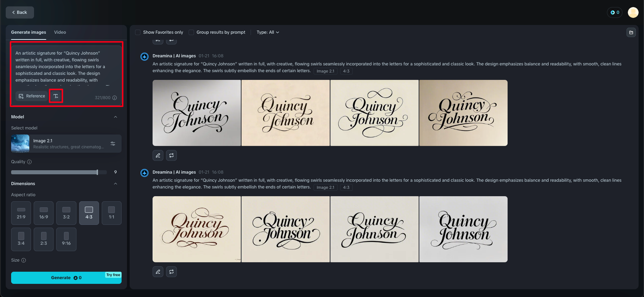Click the Dreamina logo icon beside the lower result

click(144, 173)
